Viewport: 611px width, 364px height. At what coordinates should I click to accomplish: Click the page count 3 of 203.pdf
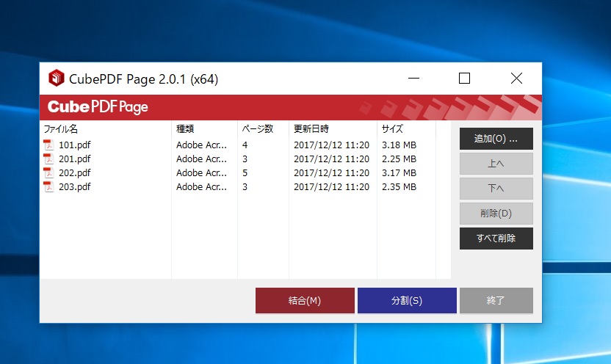coord(245,187)
